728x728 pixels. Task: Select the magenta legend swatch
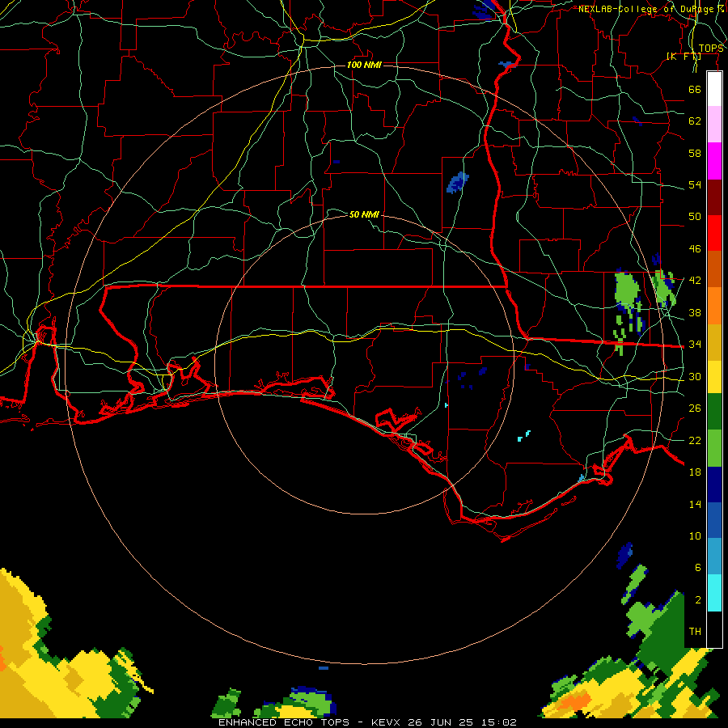click(x=714, y=161)
